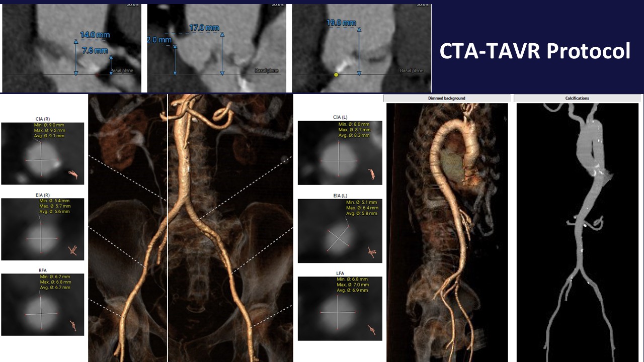Click the CTA-TAVR Protocol title text
The width and height of the screenshot is (644, 362).
pyautogui.click(x=535, y=51)
